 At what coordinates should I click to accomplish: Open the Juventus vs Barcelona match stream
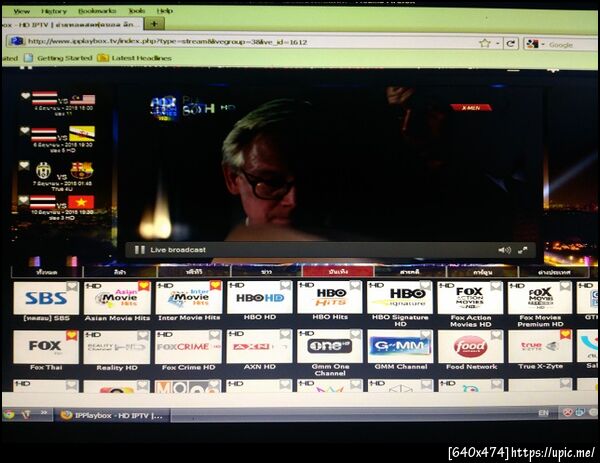pyautogui.click(x=61, y=176)
